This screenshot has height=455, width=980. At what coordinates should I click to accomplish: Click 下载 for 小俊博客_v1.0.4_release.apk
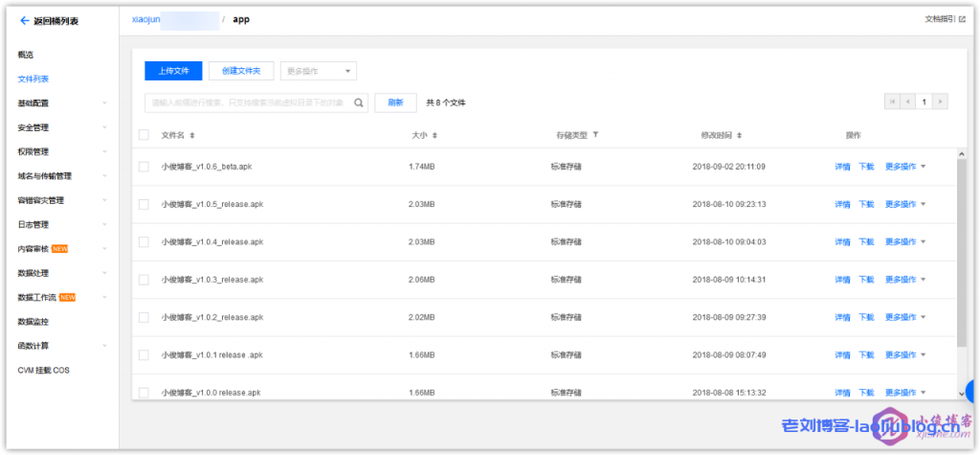pos(866,242)
